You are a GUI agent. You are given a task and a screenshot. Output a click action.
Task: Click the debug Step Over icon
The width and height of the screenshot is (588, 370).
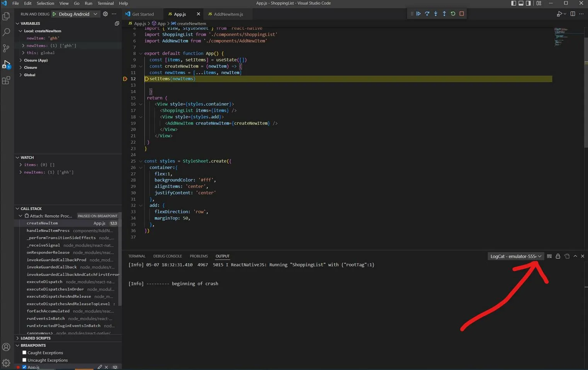[x=427, y=14]
